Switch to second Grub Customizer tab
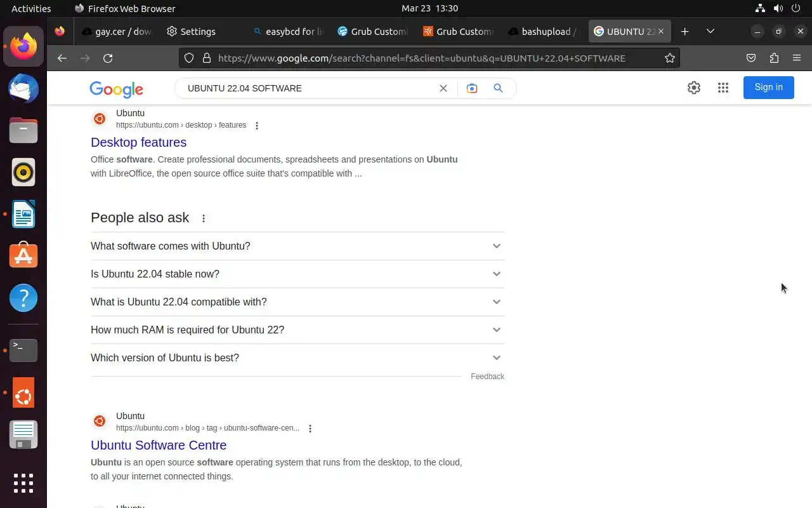 [457, 31]
